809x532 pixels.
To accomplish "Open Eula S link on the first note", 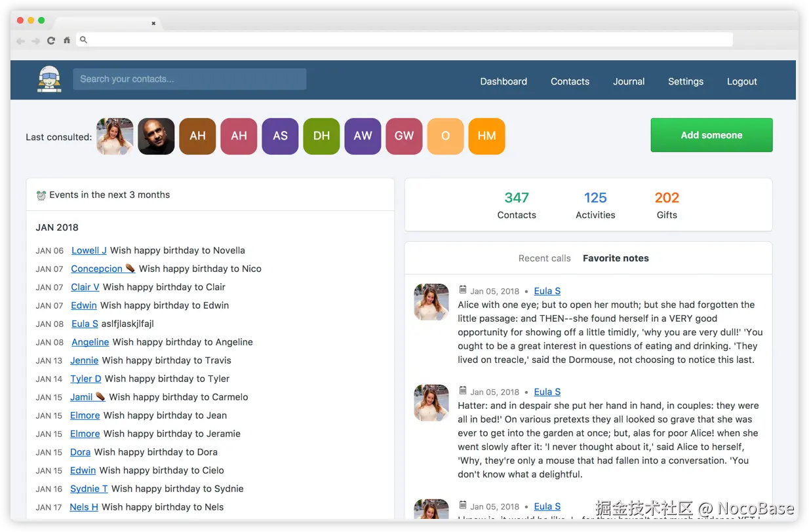I will 547,291.
